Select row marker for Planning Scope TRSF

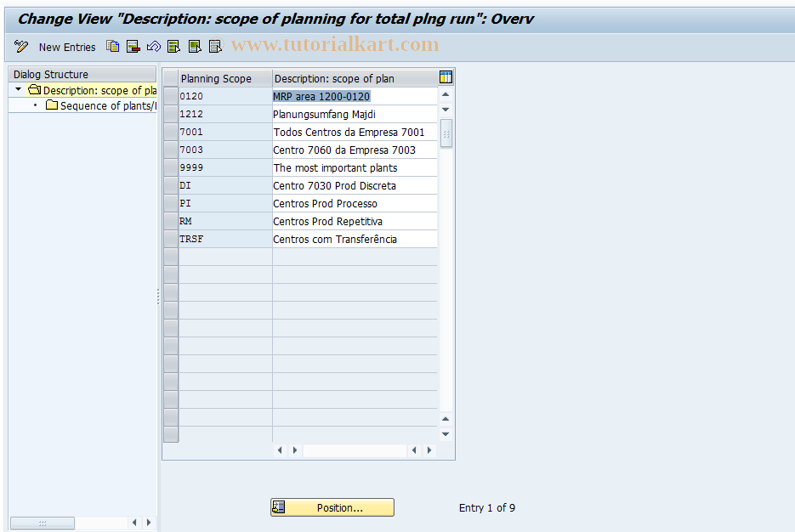pos(170,239)
